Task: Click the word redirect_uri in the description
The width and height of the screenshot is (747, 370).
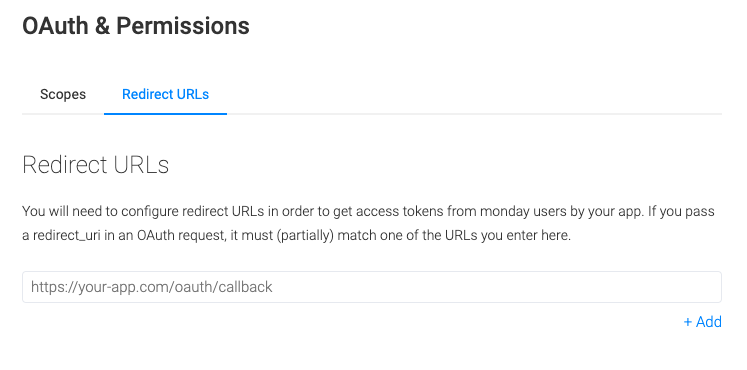Action: (67, 236)
